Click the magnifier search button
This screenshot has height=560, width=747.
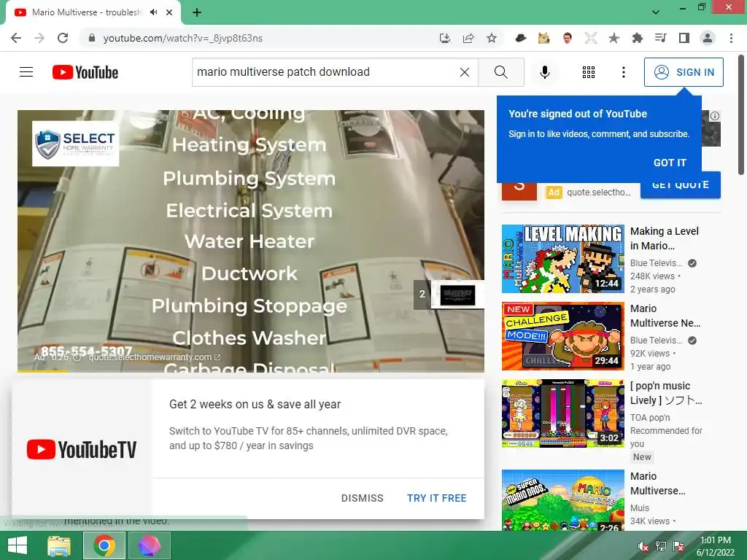[500, 72]
